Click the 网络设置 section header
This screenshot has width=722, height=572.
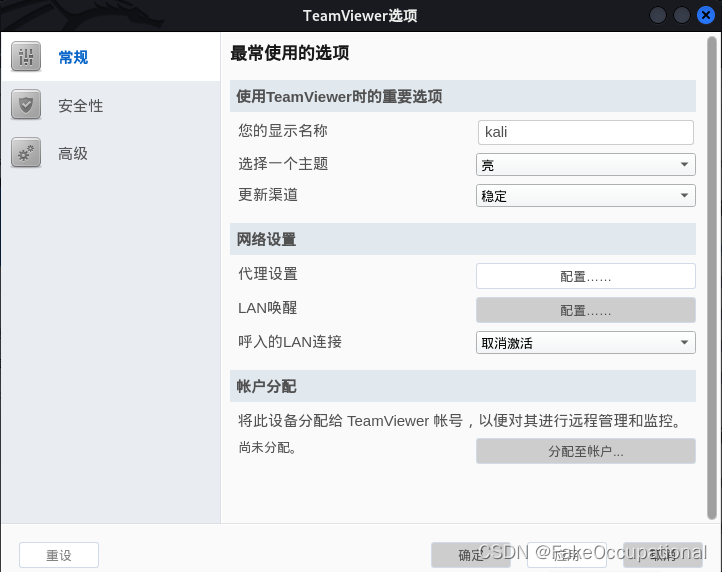[463, 239]
